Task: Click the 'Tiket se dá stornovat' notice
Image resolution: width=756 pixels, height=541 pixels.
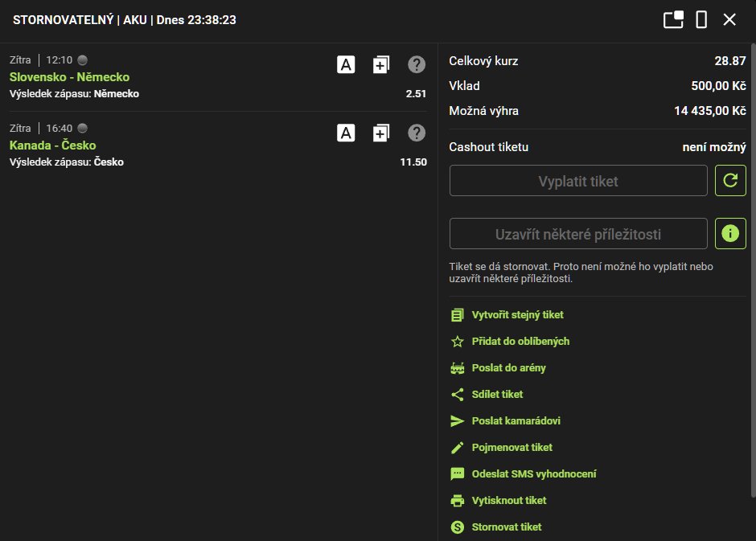Action: click(x=581, y=273)
